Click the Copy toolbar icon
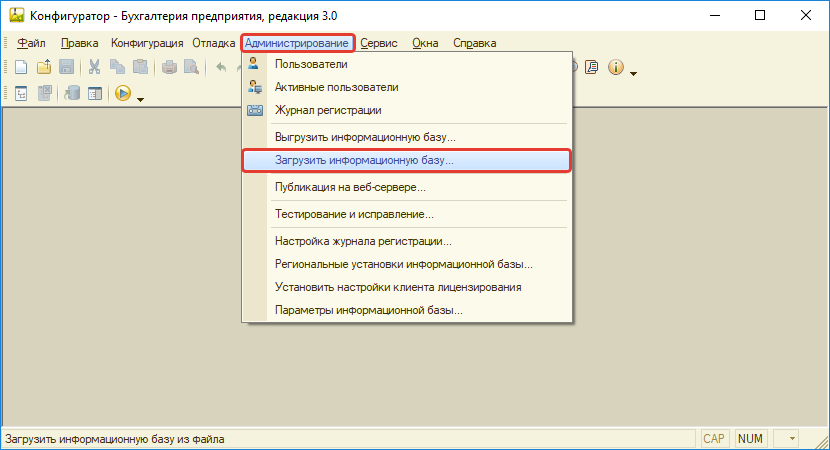The height and width of the screenshot is (450, 830). (x=117, y=67)
